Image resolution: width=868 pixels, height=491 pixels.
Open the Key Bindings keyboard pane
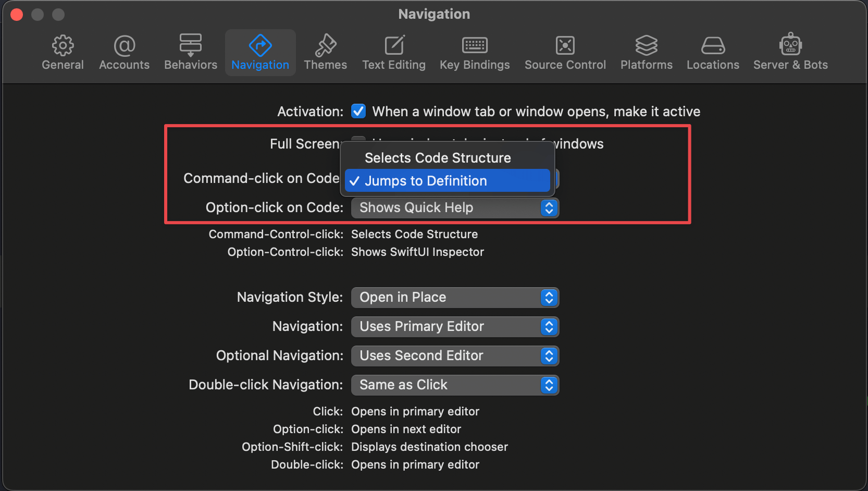point(475,52)
